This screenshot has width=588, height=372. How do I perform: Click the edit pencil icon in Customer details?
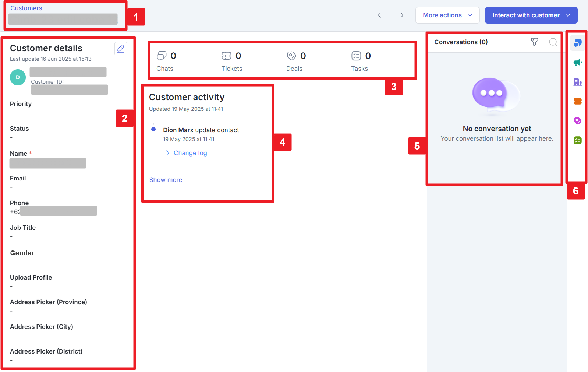(x=121, y=49)
